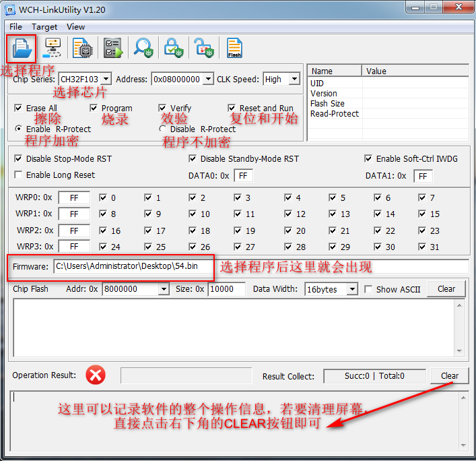This screenshot has width=476, height=461.
Task: Select the Version row in info table
Action: coord(388,93)
